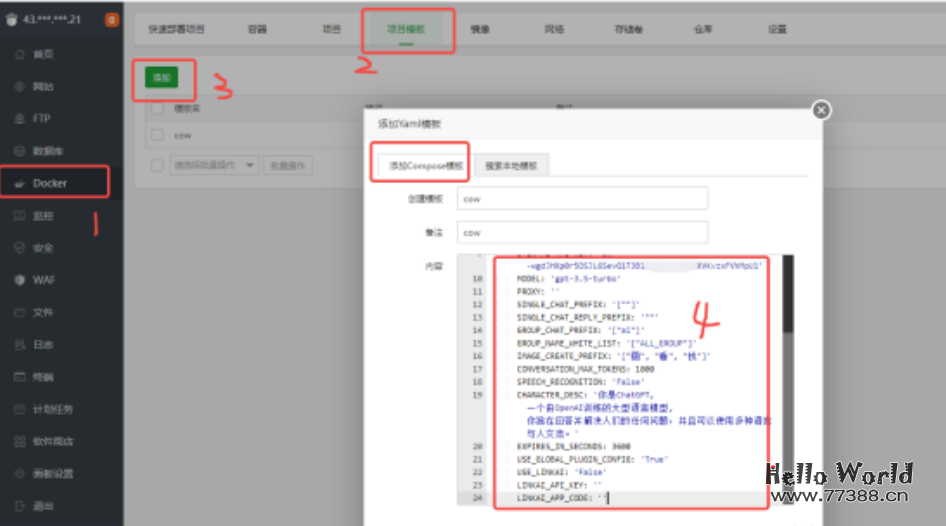Click the IMAGE_CREATE_PREFIX line in editor
The width and height of the screenshot is (946, 526).
click(613, 356)
